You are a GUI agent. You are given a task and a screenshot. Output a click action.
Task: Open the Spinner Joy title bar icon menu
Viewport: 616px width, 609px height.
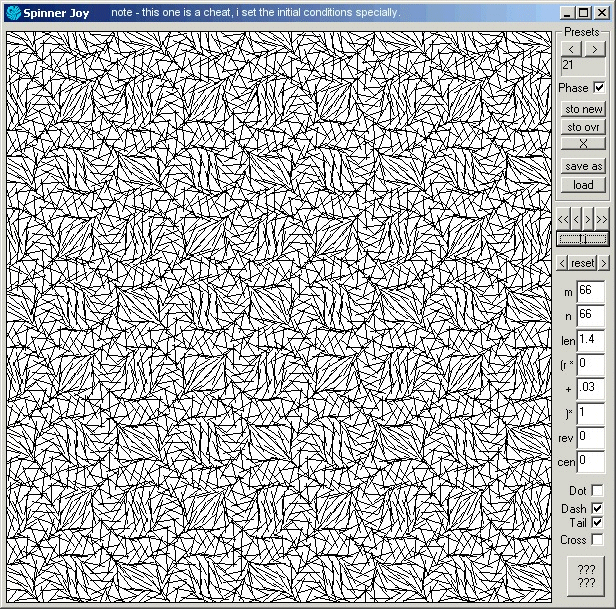click(14, 13)
